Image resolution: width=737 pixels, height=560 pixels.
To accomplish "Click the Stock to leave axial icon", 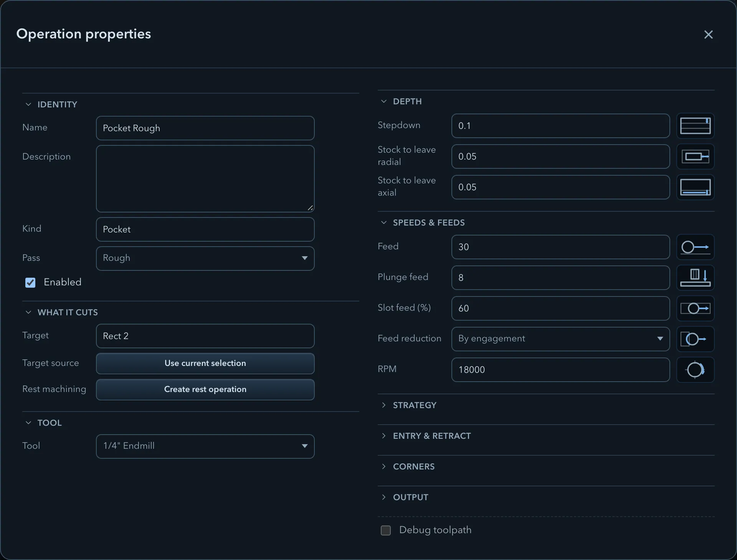I will 695,187.
